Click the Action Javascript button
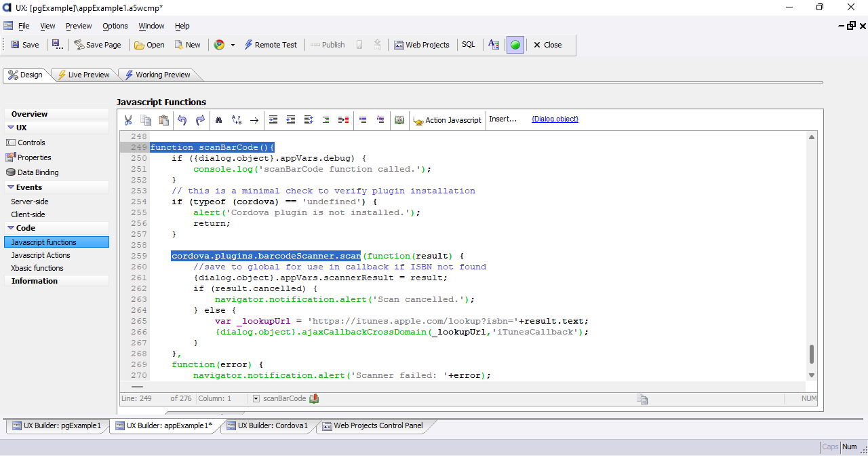The height and width of the screenshot is (456, 868). [x=448, y=120]
